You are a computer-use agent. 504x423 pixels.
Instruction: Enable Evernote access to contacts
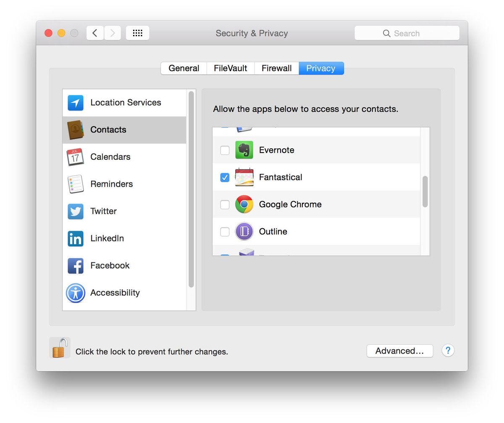pyautogui.click(x=225, y=150)
